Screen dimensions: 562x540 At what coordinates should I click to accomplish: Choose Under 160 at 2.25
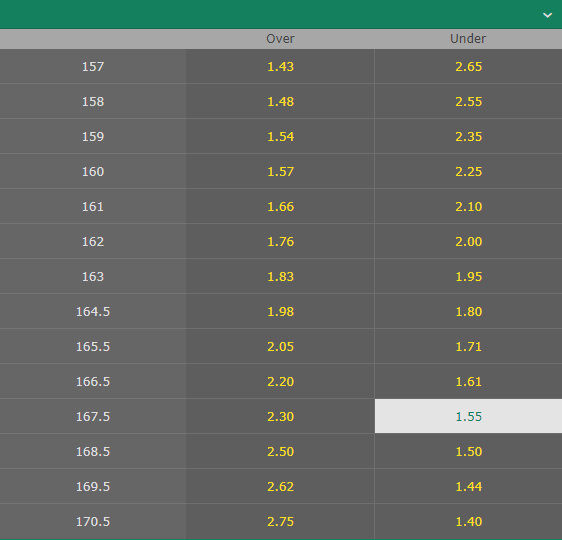tap(468, 171)
